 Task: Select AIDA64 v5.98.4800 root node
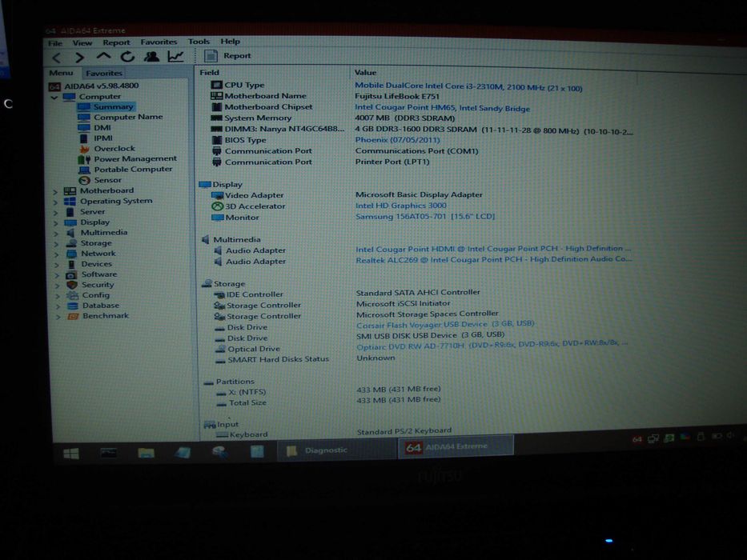coord(94,86)
